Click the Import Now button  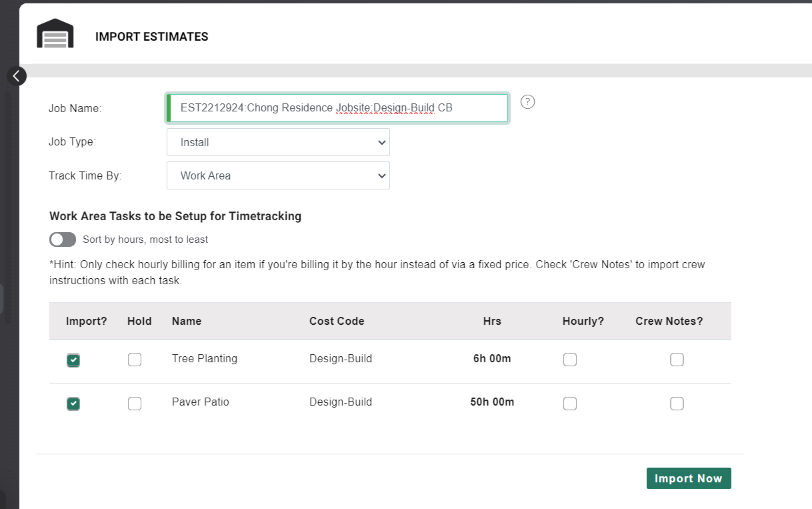pyautogui.click(x=689, y=478)
